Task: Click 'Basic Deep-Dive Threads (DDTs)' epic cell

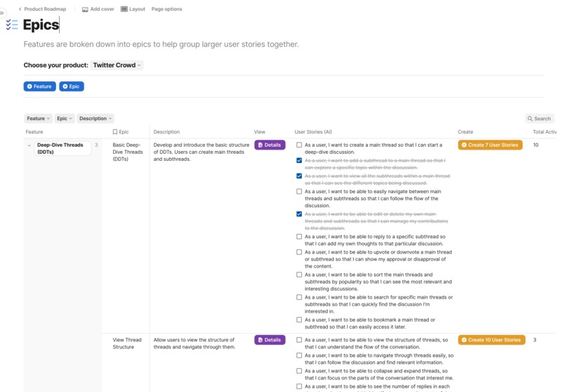Action: click(127, 152)
